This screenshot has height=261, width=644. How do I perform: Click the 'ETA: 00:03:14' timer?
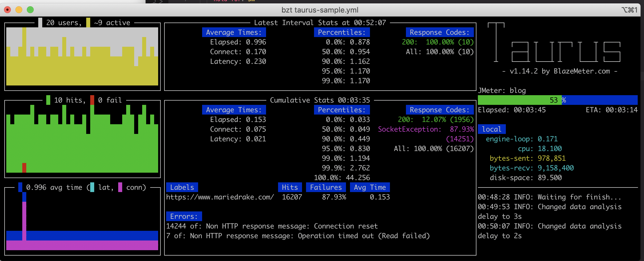point(612,110)
